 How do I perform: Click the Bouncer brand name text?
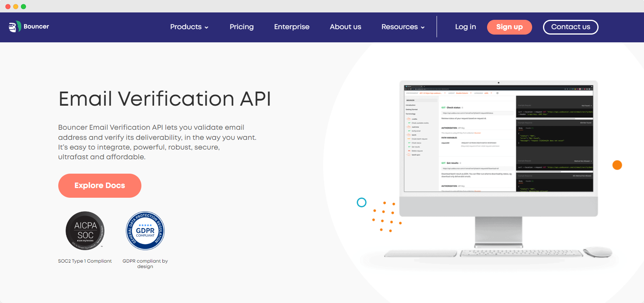36,26
